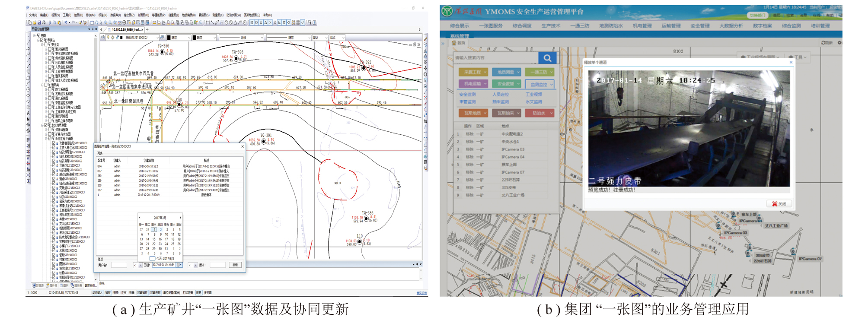Go to previous month in calendar
The height and width of the screenshot is (317, 868).
pyautogui.click(x=140, y=218)
